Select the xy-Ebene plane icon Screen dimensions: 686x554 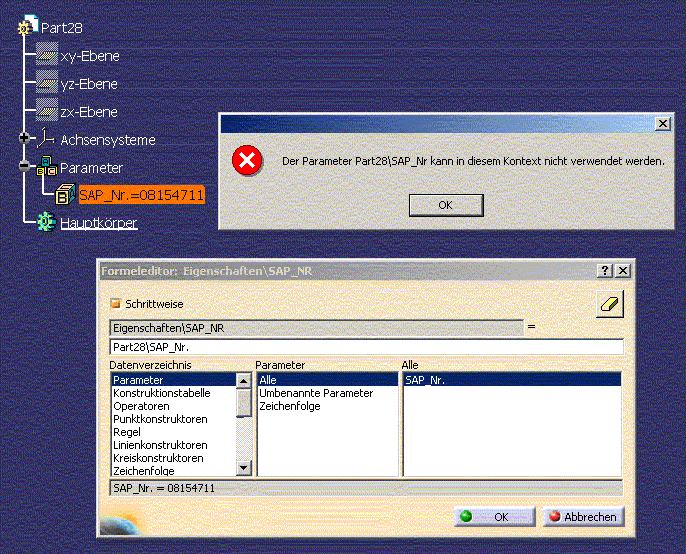[x=47, y=54]
